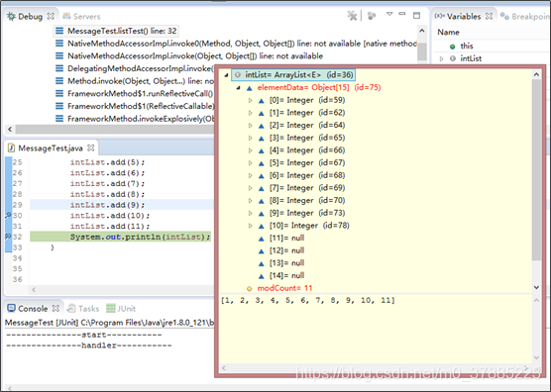The width and height of the screenshot is (551, 392).
Task: Select the Method.invoke(Object, Object...) stack frame
Action: [135, 81]
